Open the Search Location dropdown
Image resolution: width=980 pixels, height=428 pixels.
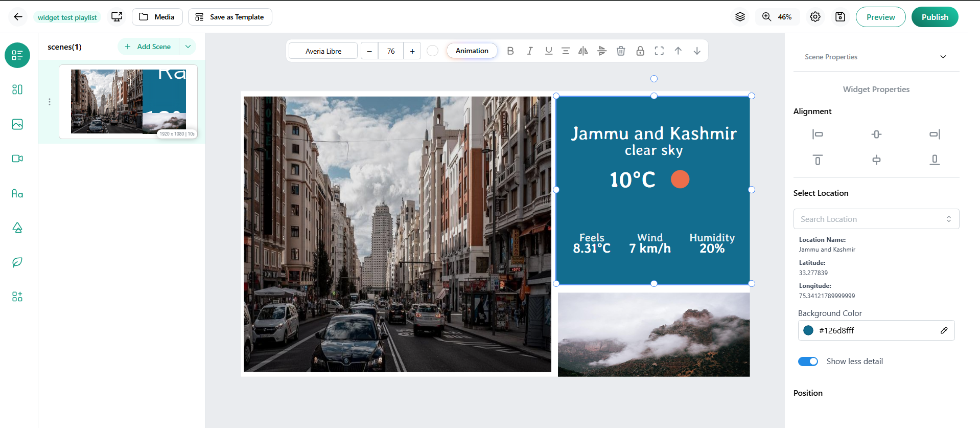pyautogui.click(x=876, y=219)
